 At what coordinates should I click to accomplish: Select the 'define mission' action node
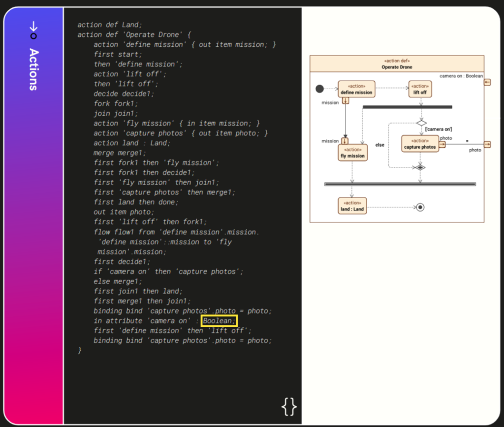(356, 89)
